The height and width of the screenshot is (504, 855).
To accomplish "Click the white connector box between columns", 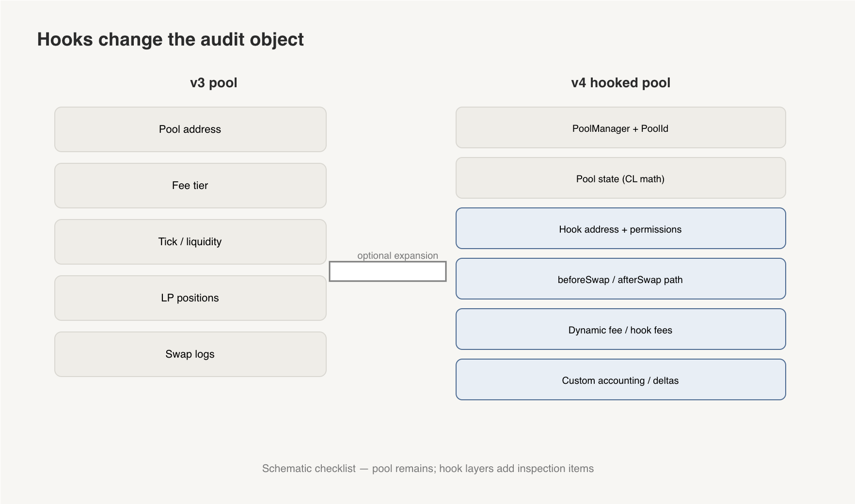I will 388,271.
